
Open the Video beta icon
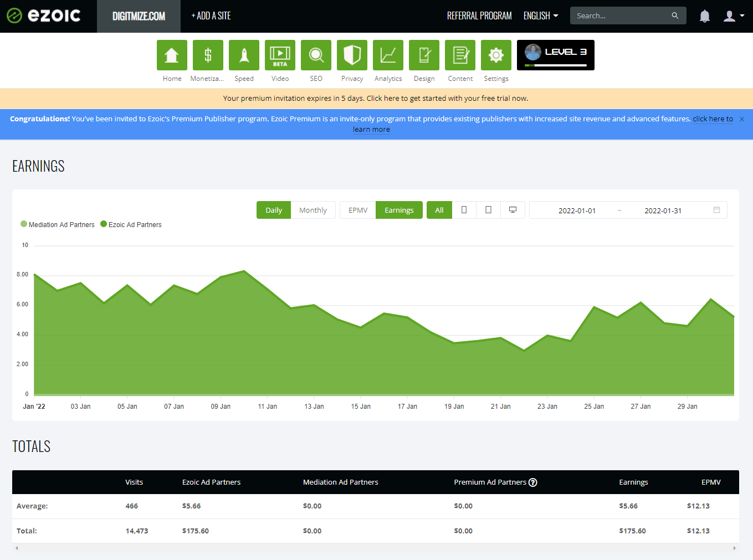[x=280, y=55]
